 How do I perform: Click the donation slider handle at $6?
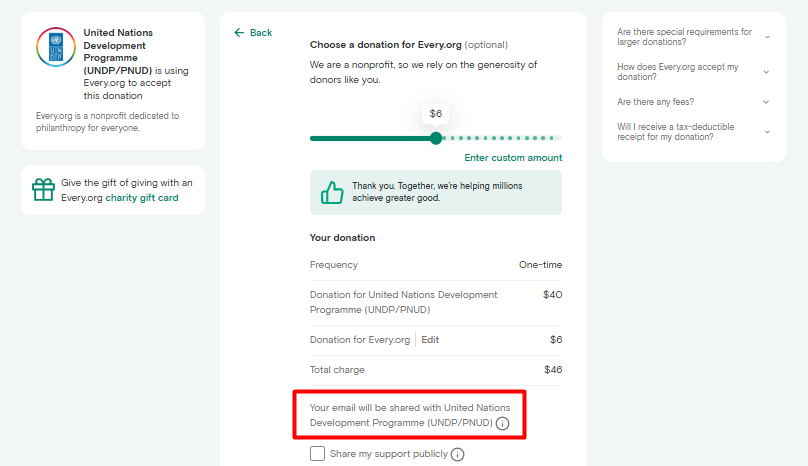click(x=436, y=138)
